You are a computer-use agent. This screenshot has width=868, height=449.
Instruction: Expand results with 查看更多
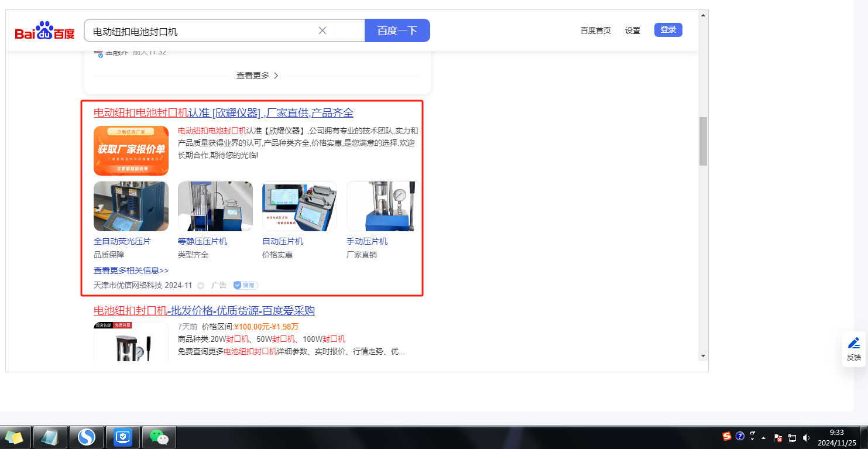[258, 76]
